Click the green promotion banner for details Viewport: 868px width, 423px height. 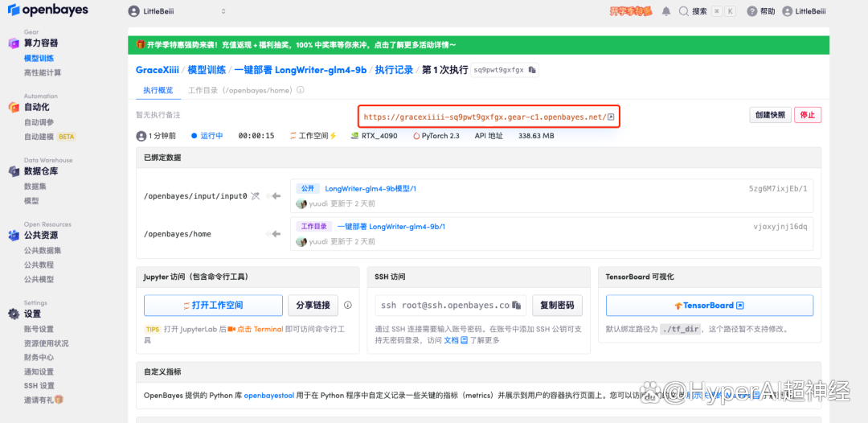click(478, 45)
